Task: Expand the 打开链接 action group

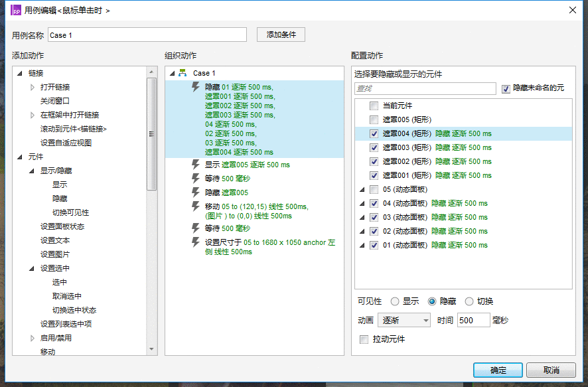Action: (33, 87)
